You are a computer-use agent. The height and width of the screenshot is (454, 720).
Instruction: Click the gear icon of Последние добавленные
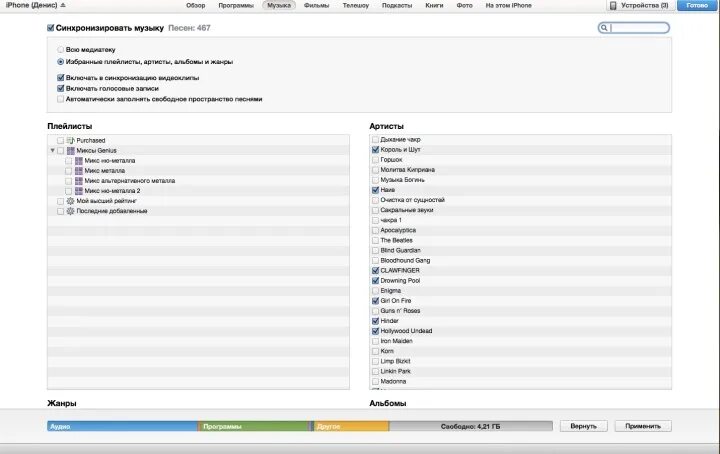[70, 211]
